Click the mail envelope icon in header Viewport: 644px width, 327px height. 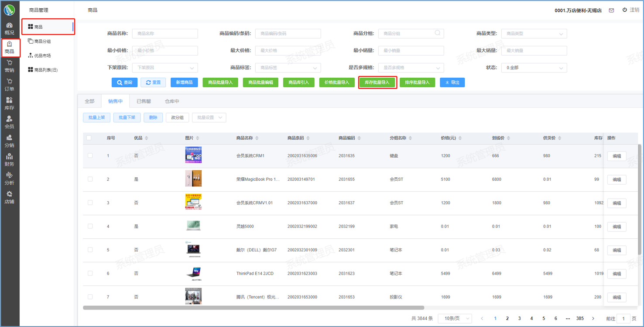pyautogui.click(x=611, y=10)
